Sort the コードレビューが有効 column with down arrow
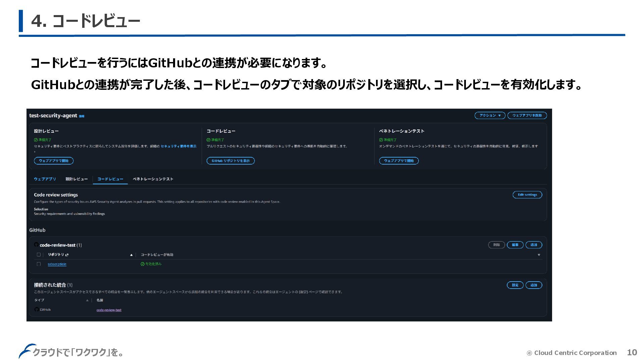The height and width of the screenshot is (362, 644). pyautogui.click(x=539, y=255)
